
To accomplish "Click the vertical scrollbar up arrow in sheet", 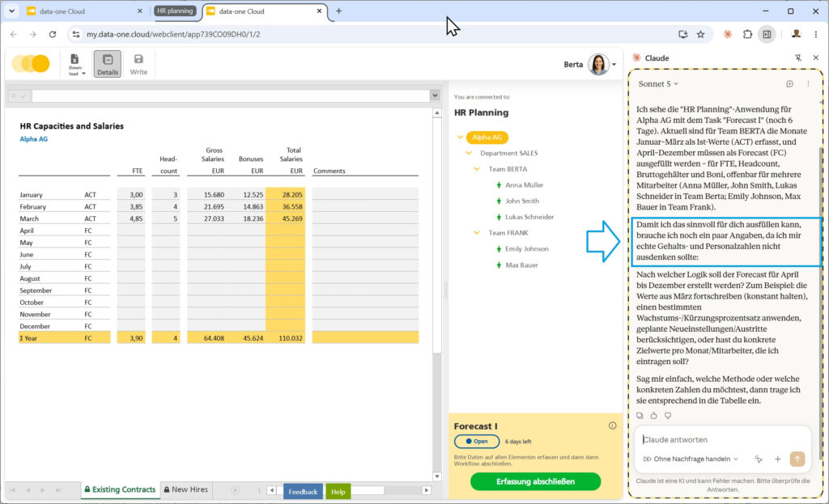I will (436, 112).
